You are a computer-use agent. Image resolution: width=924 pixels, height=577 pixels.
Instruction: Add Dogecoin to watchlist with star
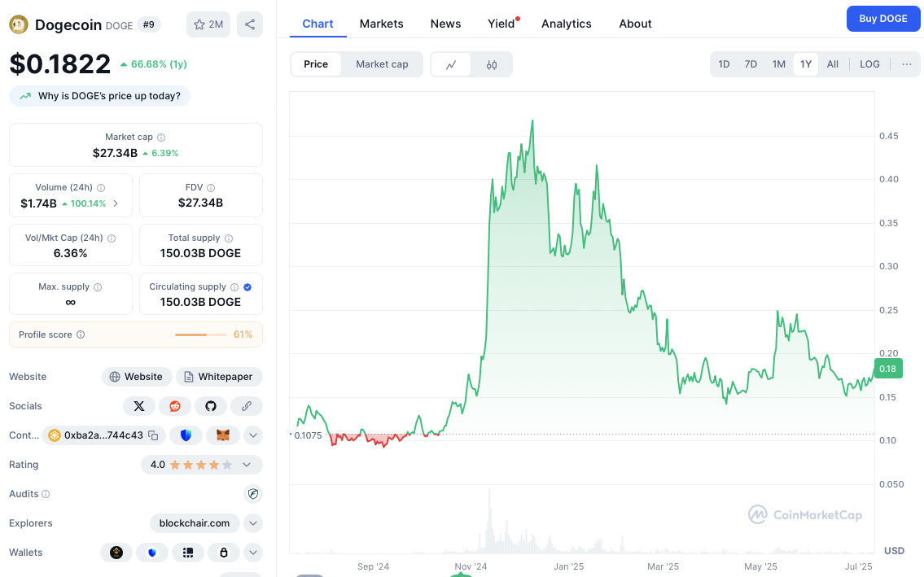pos(208,24)
